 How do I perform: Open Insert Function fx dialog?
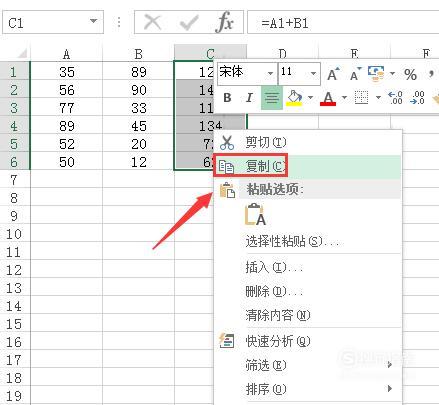224,22
